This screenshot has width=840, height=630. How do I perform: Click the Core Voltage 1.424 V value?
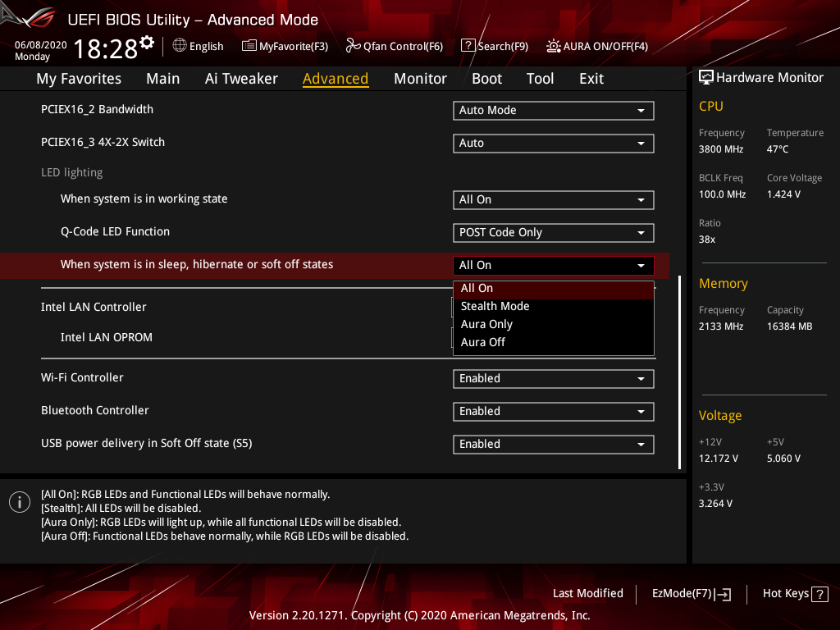pyautogui.click(x=783, y=194)
